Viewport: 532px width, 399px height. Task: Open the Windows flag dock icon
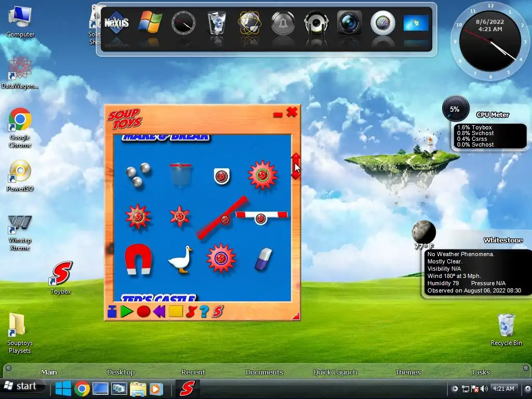pyautogui.click(x=150, y=22)
